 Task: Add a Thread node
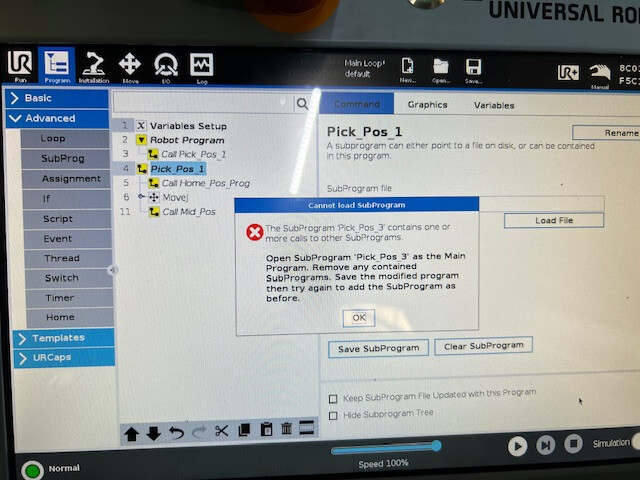(68, 258)
